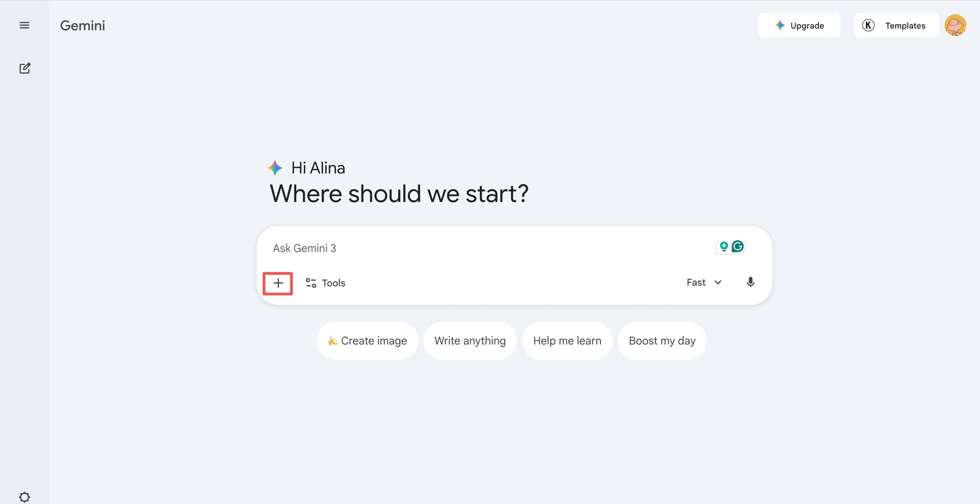Activate the microphone voice input
Image resolution: width=980 pixels, height=504 pixels.
coord(750,282)
